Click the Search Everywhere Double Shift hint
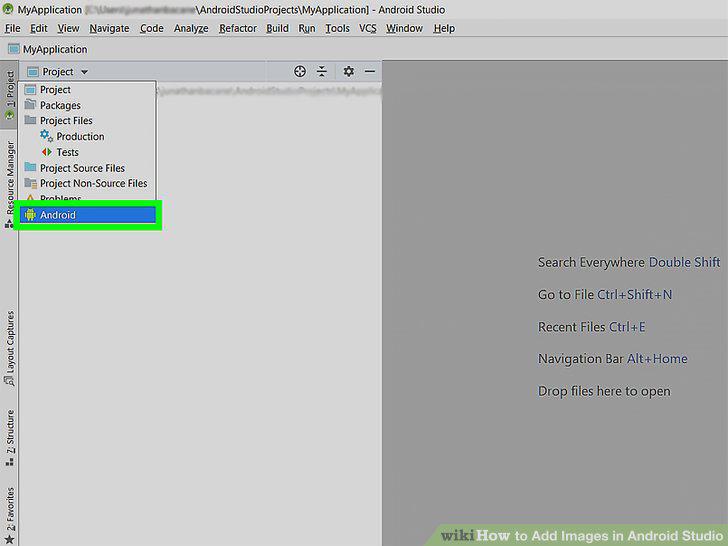The image size is (728, 546). (x=629, y=262)
